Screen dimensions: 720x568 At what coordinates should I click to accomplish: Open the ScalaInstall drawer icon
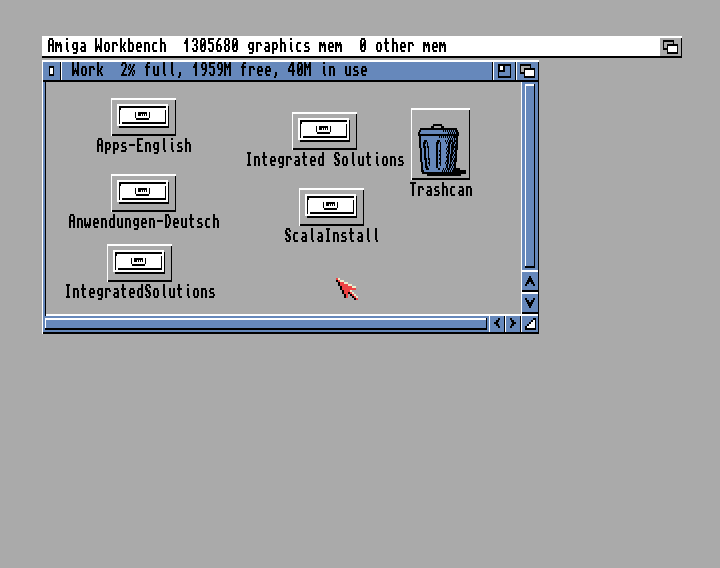pos(331,206)
